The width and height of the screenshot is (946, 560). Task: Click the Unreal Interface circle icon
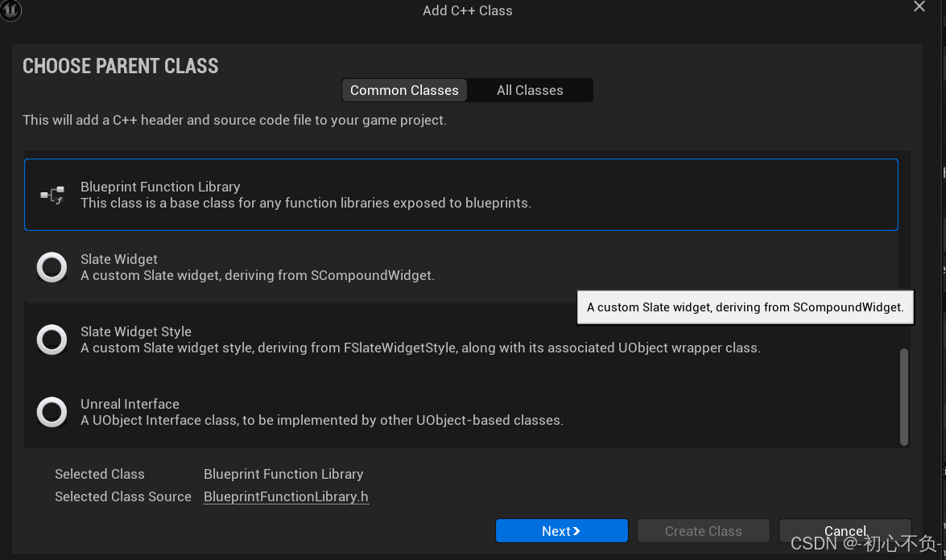click(x=52, y=412)
